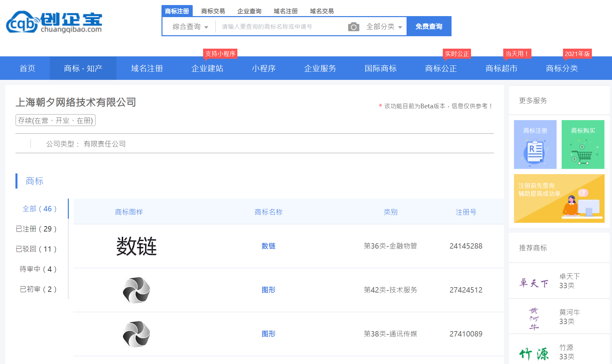Viewport: 612px width, 364px height.
Task: Open the 商标注册 service tile
Action: (x=535, y=144)
